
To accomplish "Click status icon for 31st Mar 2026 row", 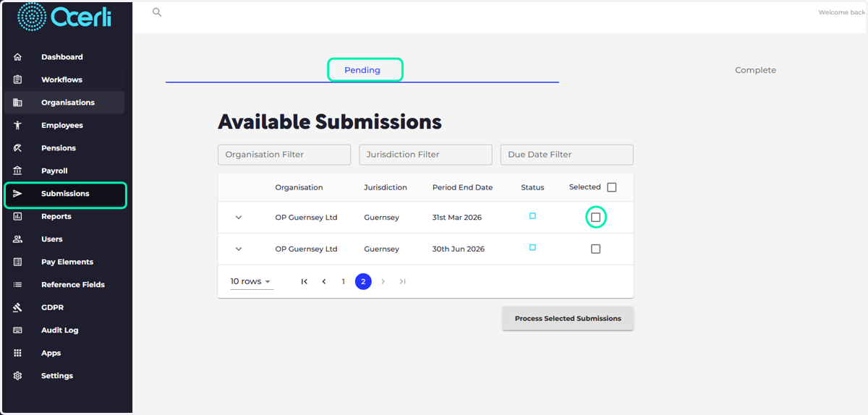I will [x=532, y=216].
